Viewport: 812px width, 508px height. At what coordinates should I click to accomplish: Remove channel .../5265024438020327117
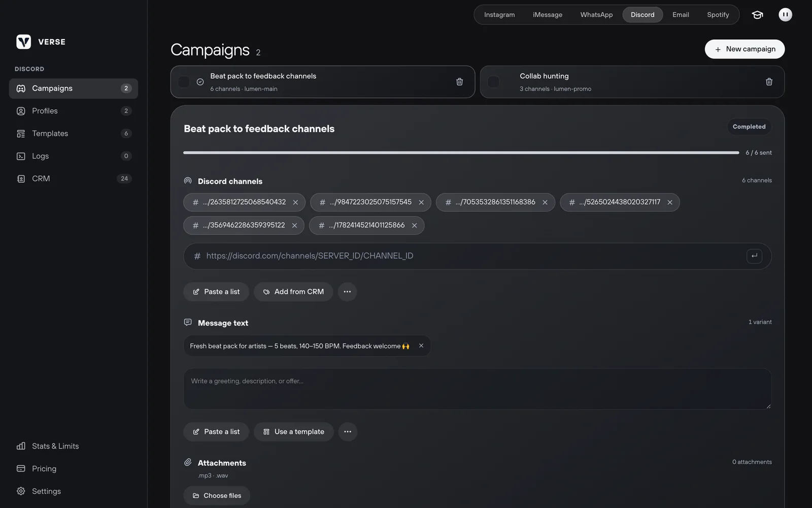point(670,202)
